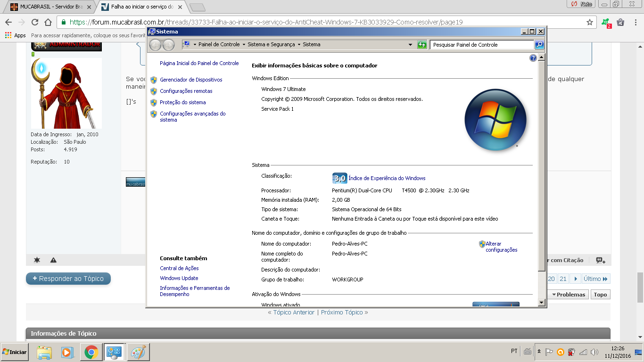Expand the Painel de Controle breadcrumb arrow
Image resolution: width=644 pixels, height=362 pixels.
(x=244, y=45)
